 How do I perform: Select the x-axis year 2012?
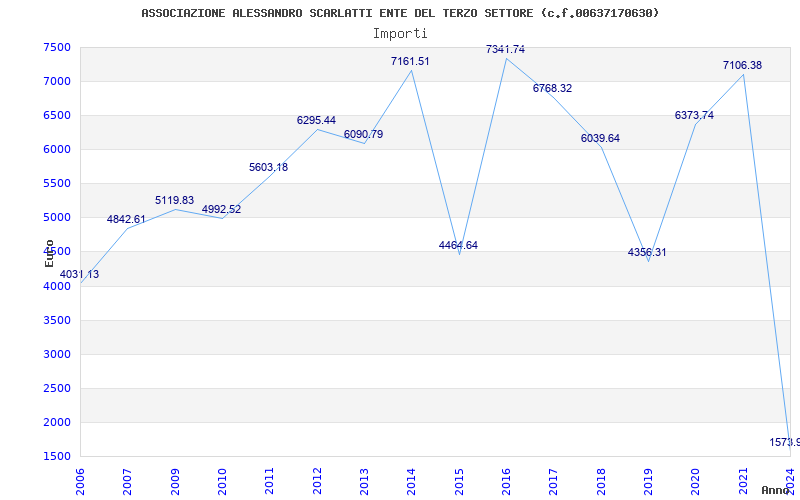tap(317, 481)
